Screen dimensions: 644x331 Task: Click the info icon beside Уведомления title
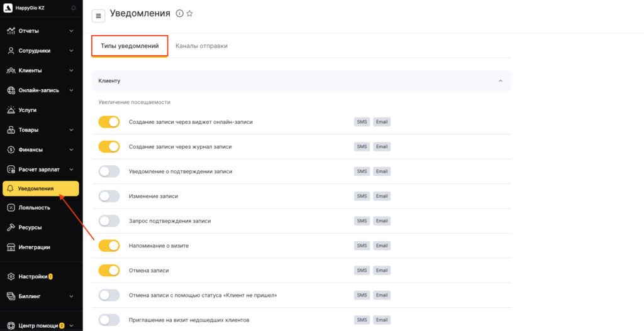click(179, 14)
